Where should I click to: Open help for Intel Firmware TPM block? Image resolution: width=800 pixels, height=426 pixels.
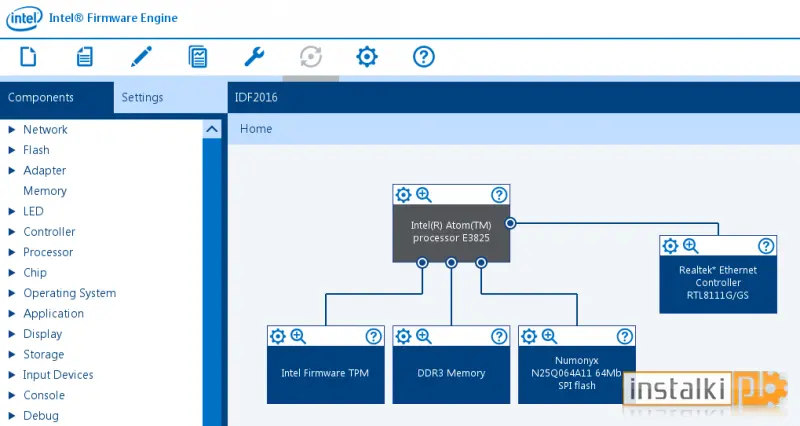[373, 336]
